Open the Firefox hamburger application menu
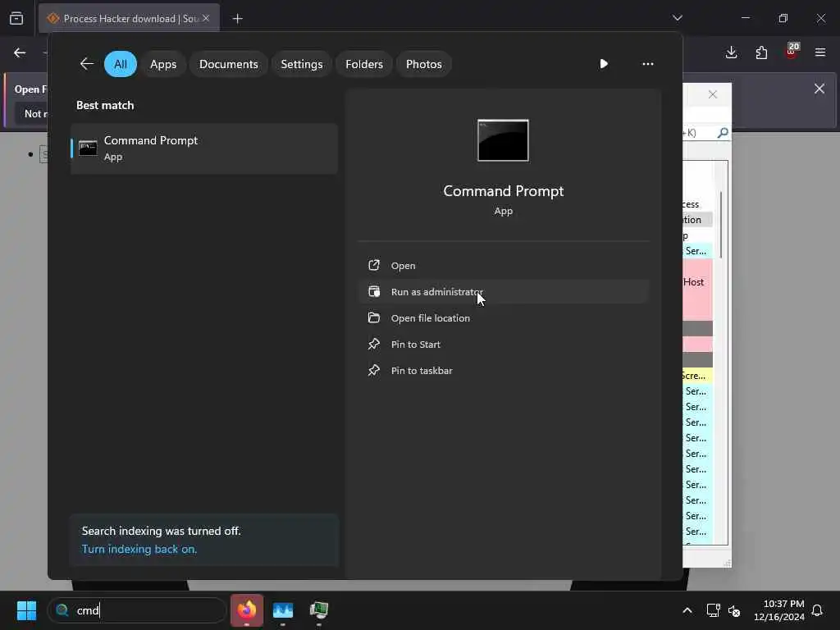The image size is (840, 630). [820, 52]
